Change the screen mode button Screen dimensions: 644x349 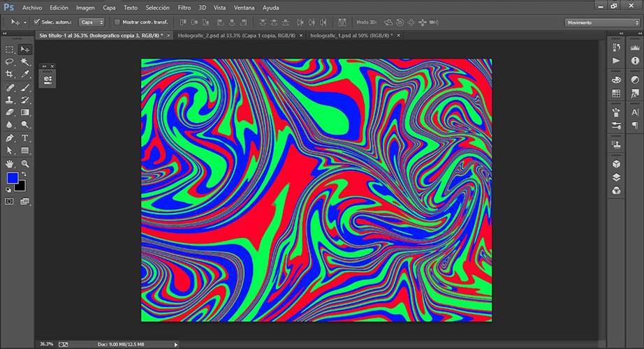coord(25,202)
